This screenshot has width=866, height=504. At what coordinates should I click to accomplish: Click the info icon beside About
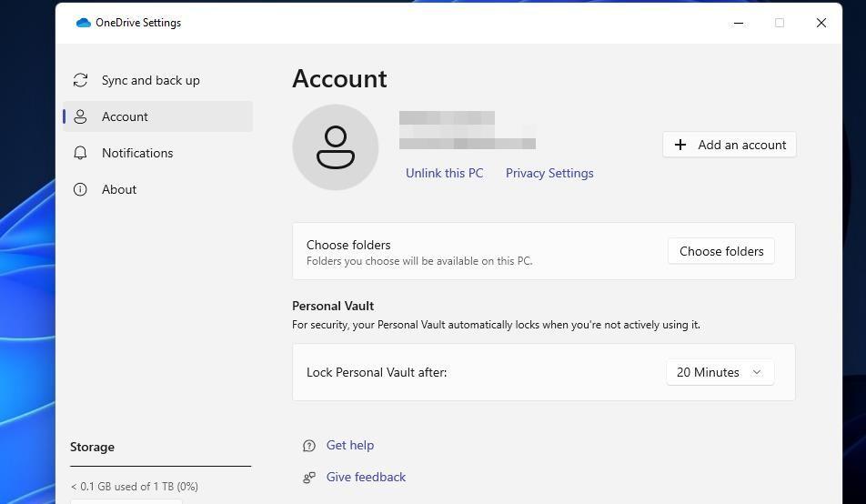[x=80, y=189]
